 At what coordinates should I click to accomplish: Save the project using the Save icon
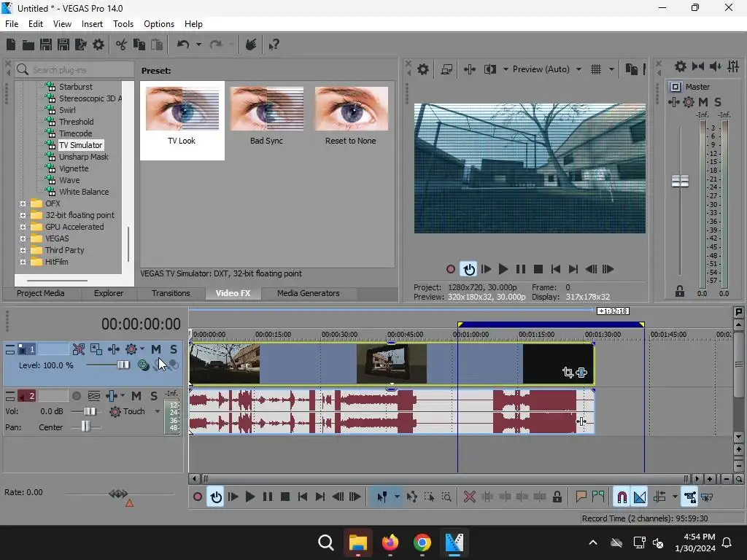coord(46,44)
